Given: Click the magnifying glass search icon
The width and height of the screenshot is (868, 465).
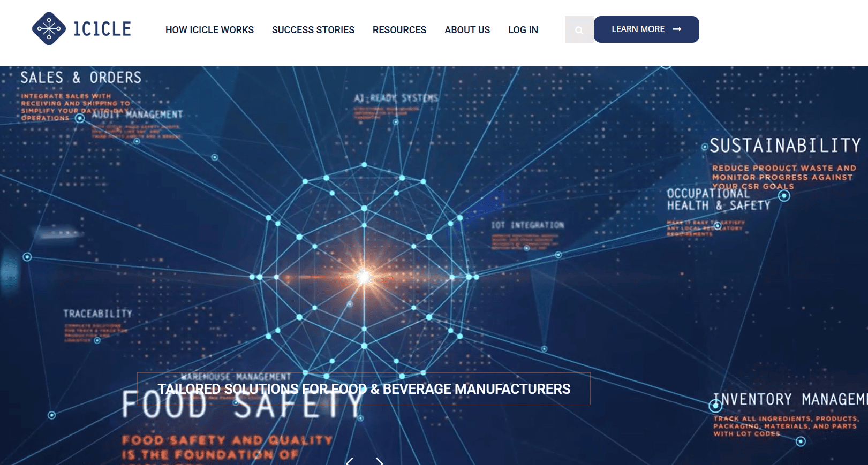Looking at the screenshot, I should (x=579, y=30).
